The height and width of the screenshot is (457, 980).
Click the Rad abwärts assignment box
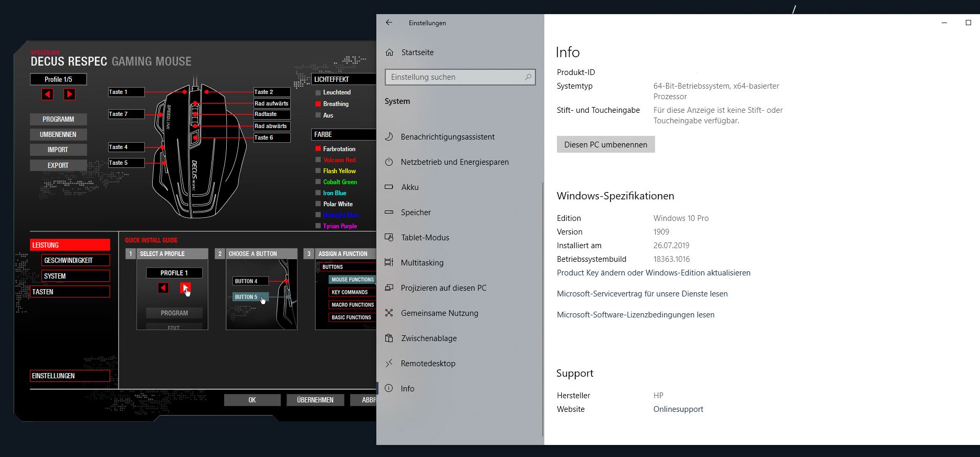[x=272, y=126]
